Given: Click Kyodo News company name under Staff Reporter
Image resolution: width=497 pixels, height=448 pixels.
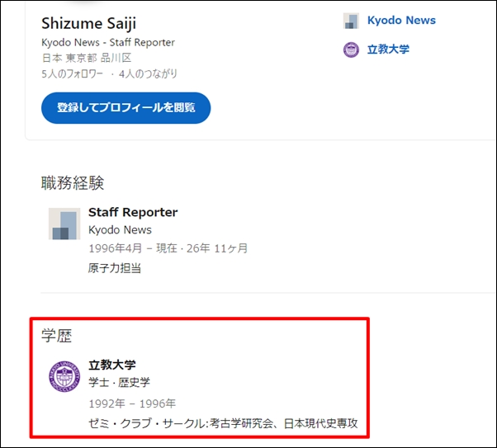Looking at the screenshot, I should coord(121,230).
